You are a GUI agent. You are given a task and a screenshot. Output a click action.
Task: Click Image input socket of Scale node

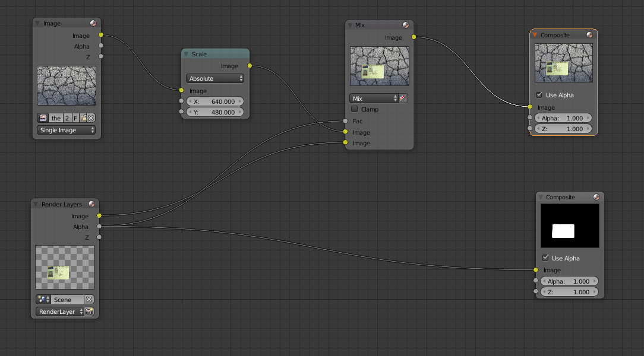tap(181, 90)
